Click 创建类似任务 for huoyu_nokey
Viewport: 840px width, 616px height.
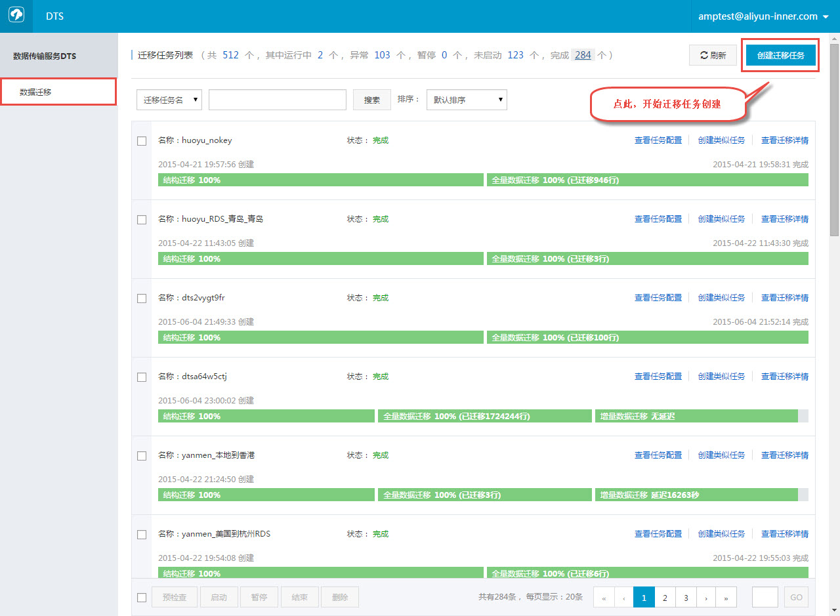click(x=721, y=140)
